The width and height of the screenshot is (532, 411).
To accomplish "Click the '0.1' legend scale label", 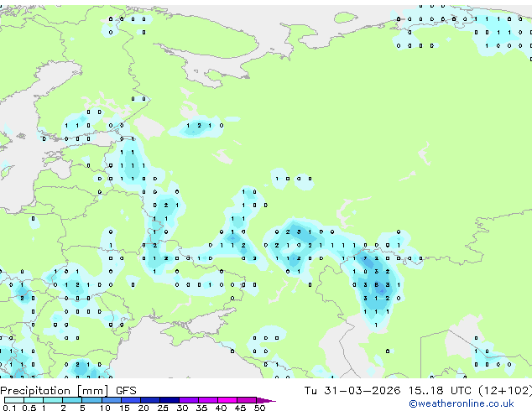I will point(9,408).
